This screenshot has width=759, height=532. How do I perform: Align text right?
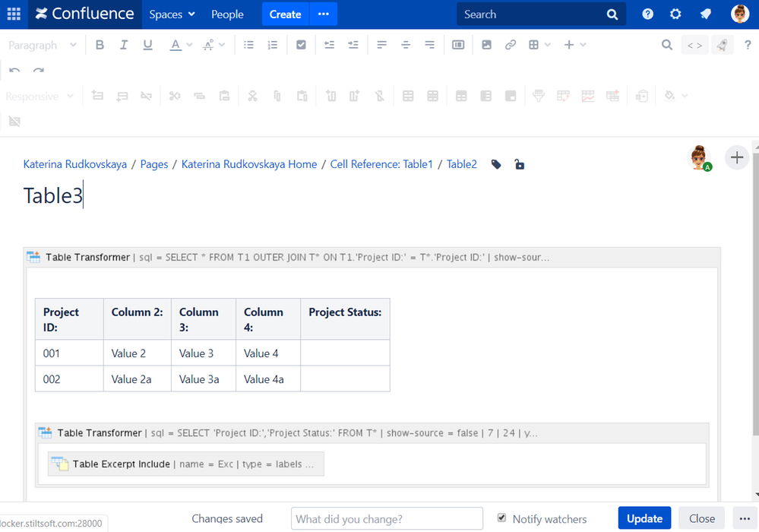pyautogui.click(x=429, y=45)
